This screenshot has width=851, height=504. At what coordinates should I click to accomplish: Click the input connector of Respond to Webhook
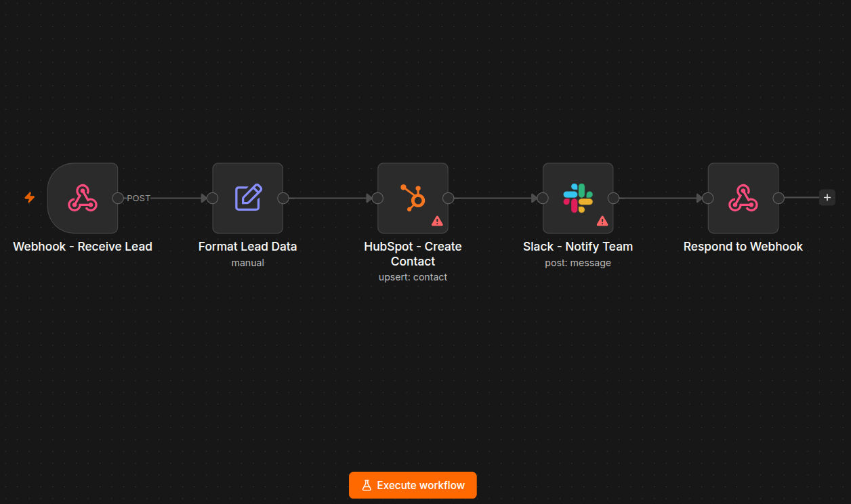click(x=708, y=198)
